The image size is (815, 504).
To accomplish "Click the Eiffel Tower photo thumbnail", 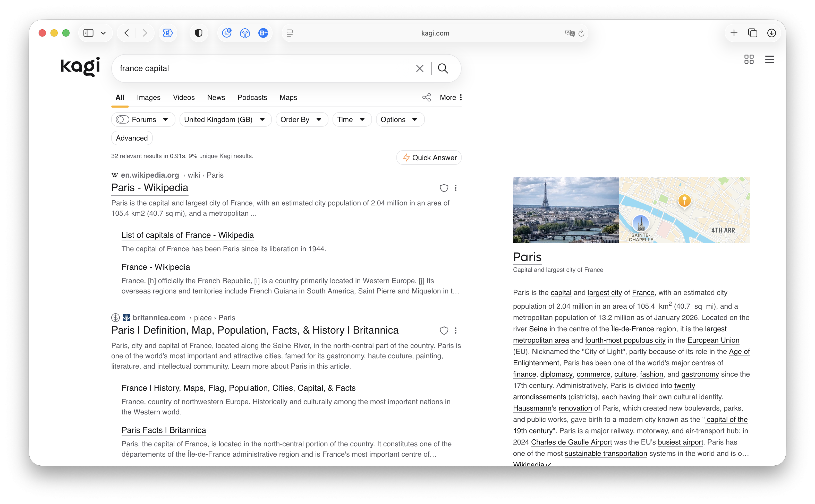I will point(566,210).
